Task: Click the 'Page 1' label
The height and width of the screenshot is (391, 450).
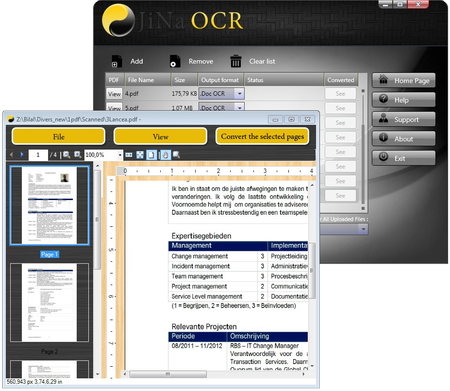Action: pyautogui.click(x=49, y=254)
